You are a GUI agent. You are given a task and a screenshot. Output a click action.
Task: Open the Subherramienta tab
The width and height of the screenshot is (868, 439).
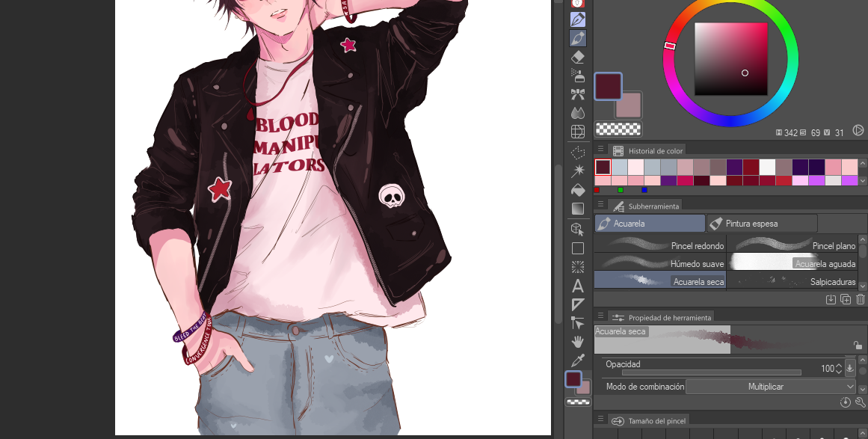pos(644,206)
